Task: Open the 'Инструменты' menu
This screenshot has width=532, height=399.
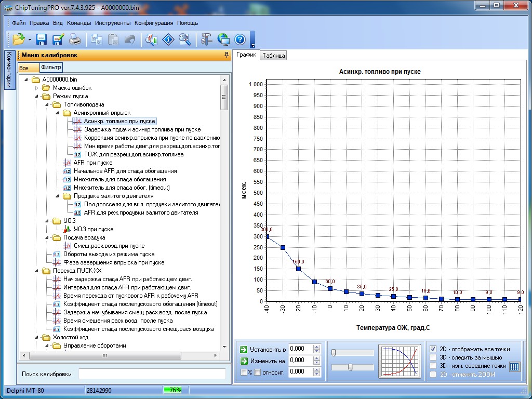Action: (x=113, y=23)
